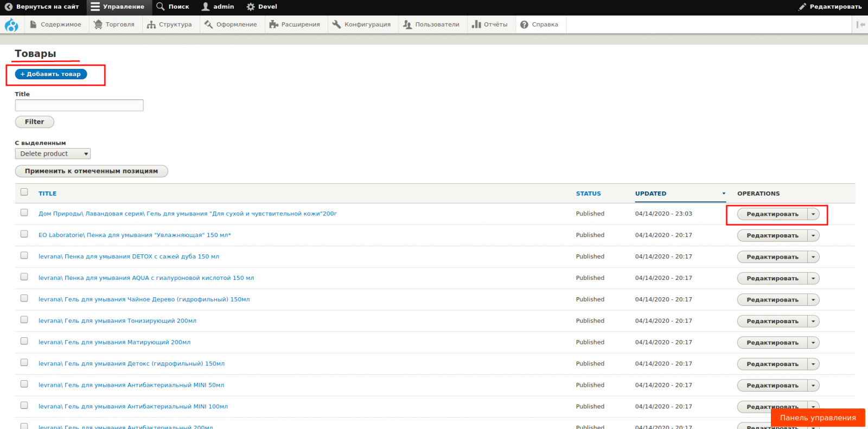Check the EO Laboratorie Пенка product row

[24, 234]
